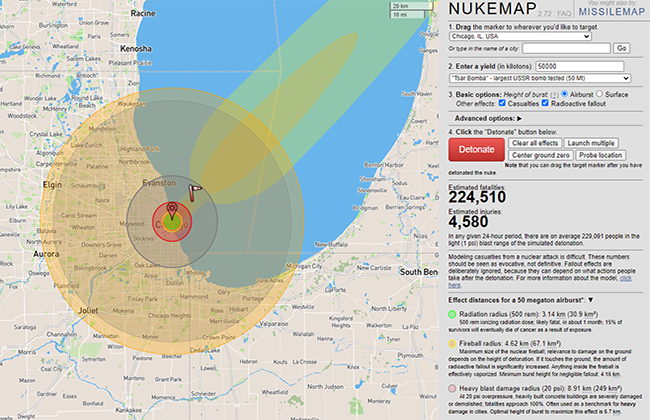Select the Surface burst radio option
This screenshot has height=420, width=650.
599,93
